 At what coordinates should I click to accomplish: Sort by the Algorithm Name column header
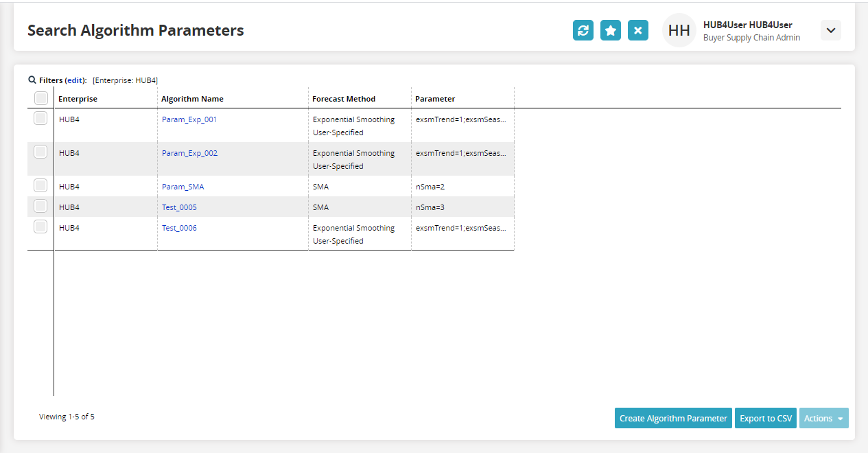192,99
